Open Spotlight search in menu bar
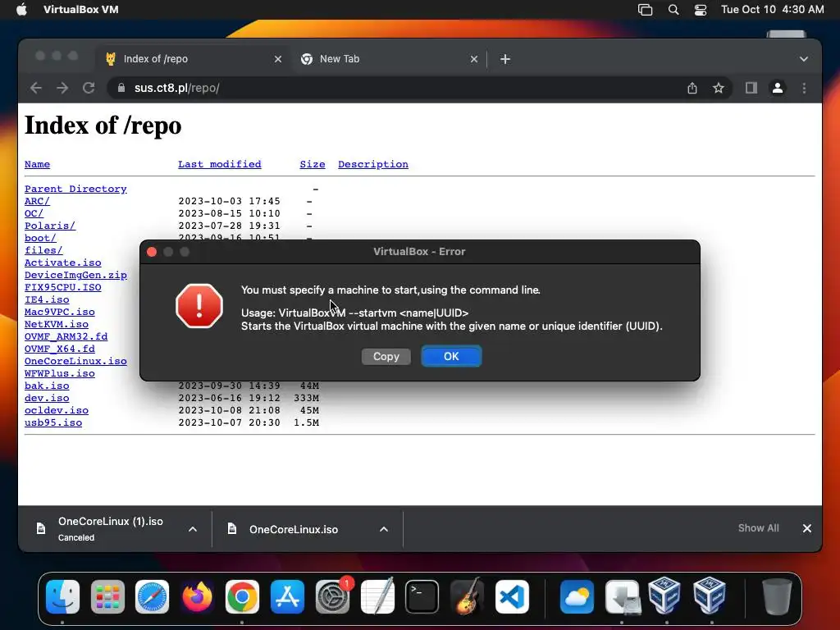 [673, 10]
